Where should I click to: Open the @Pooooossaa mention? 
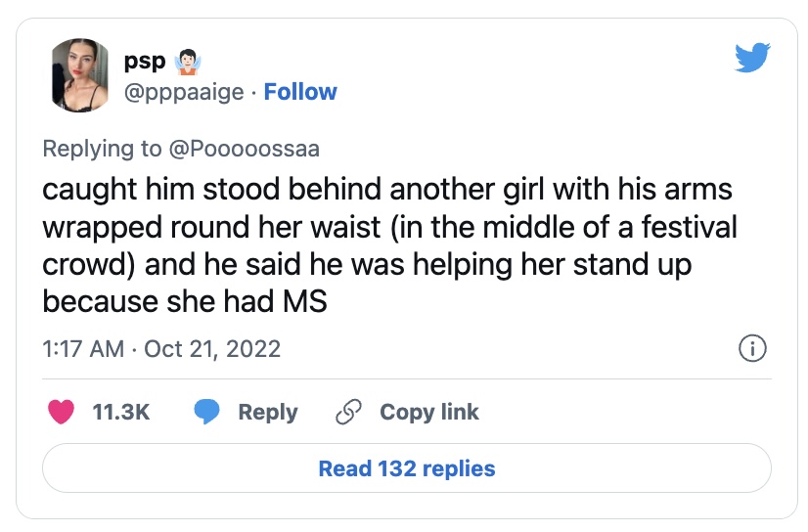[245, 149]
